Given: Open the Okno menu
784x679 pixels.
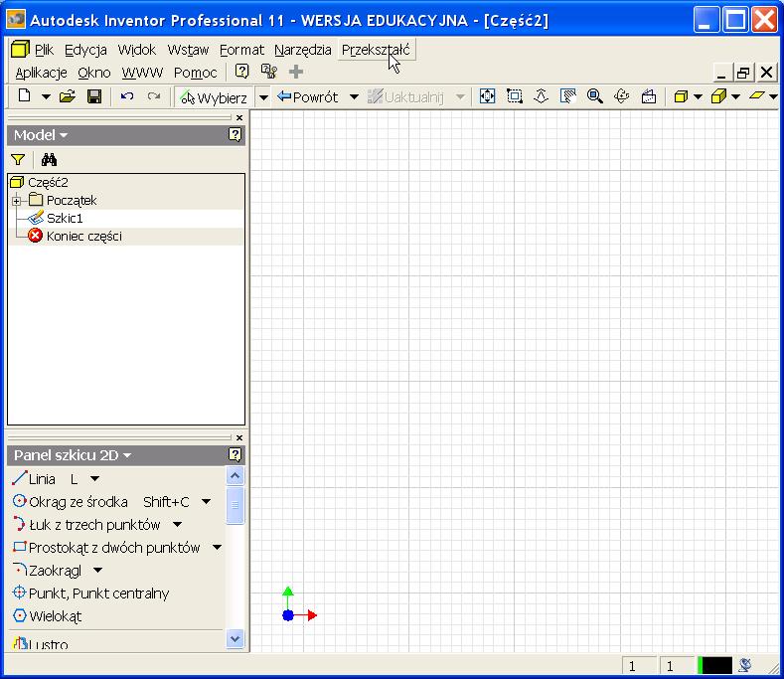Looking at the screenshot, I should point(94,73).
